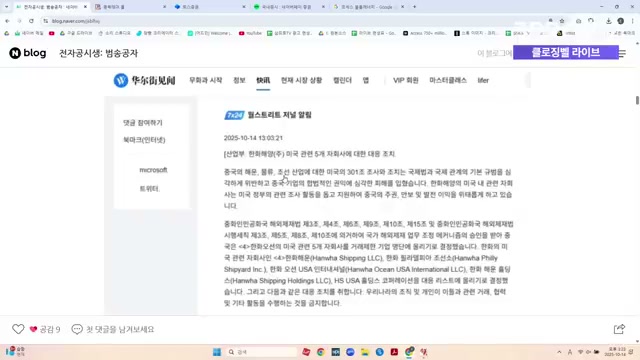This screenshot has width=640, height=360.
Task: Select the 快讯 navigation tab
Action: click(x=263, y=80)
